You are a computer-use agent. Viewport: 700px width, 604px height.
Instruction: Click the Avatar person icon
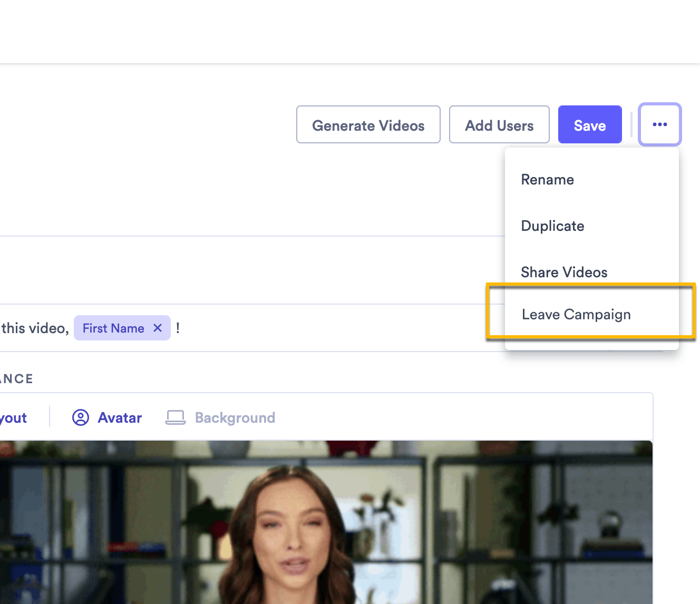click(x=81, y=417)
